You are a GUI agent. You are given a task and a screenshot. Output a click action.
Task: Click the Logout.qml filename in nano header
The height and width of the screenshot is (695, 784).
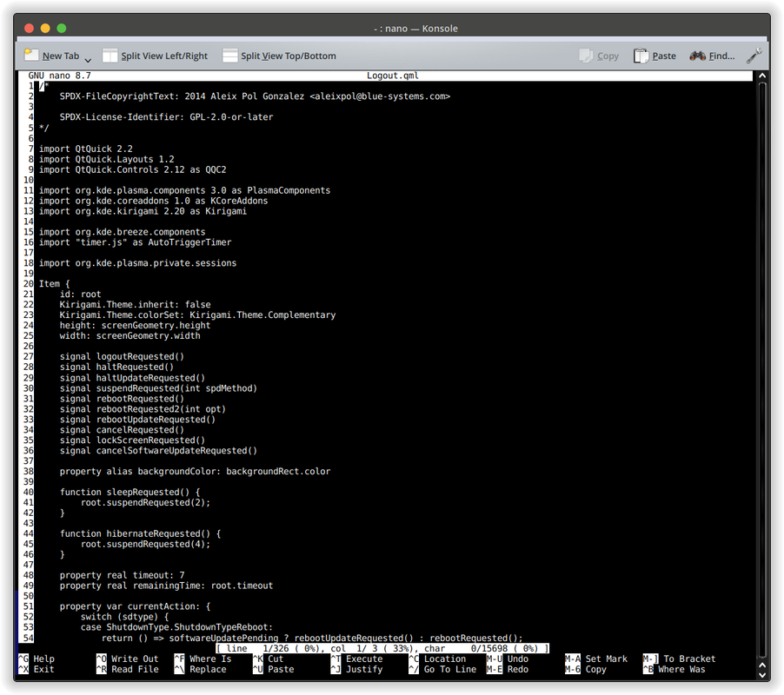coord(393,76)
